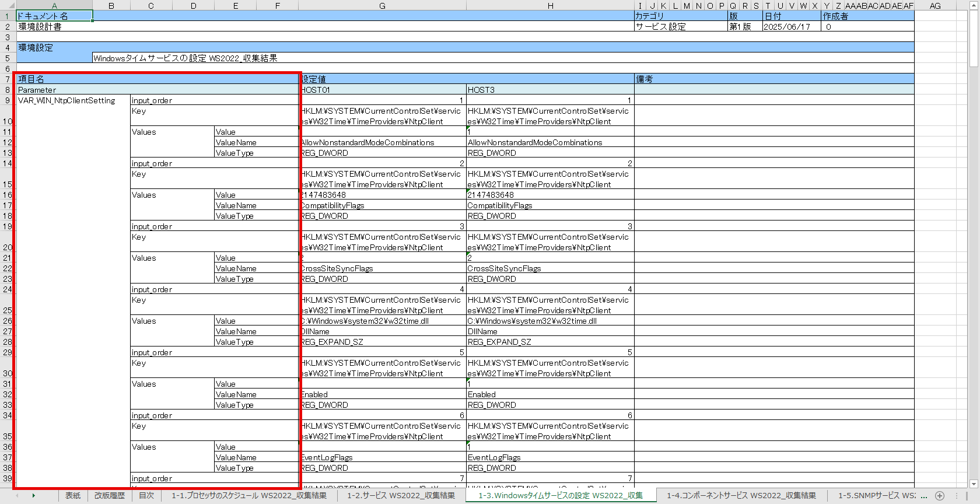Select row 9 header
The image size is (980, 504).
click(8, 100)
